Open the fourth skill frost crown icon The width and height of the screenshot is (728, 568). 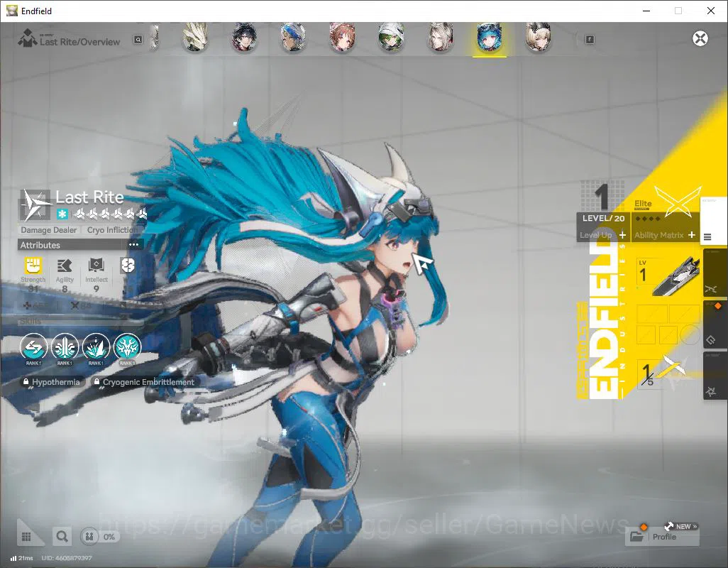tap(127, 347)
